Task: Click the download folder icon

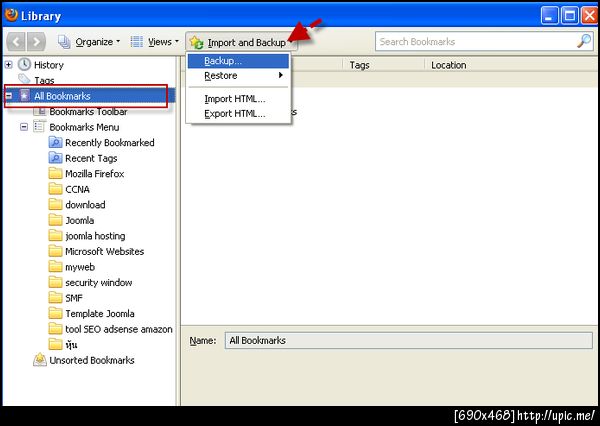Action: point(55,204)
